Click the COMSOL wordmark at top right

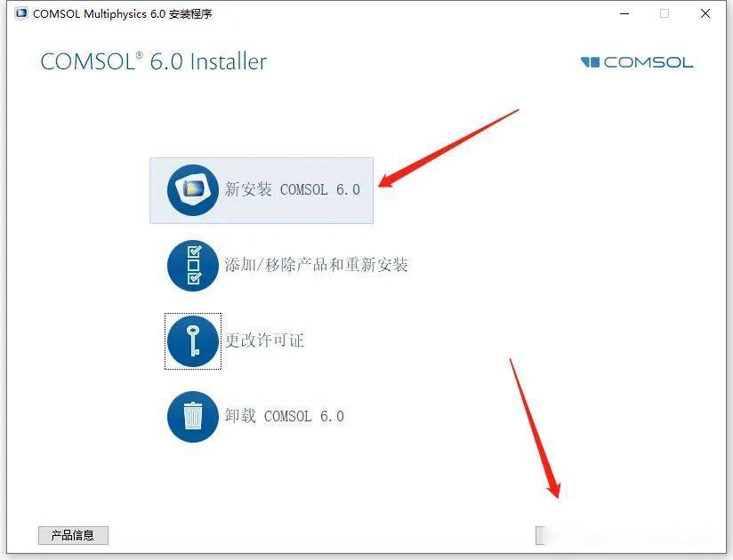pyautogui.click(x=648, y=62)
